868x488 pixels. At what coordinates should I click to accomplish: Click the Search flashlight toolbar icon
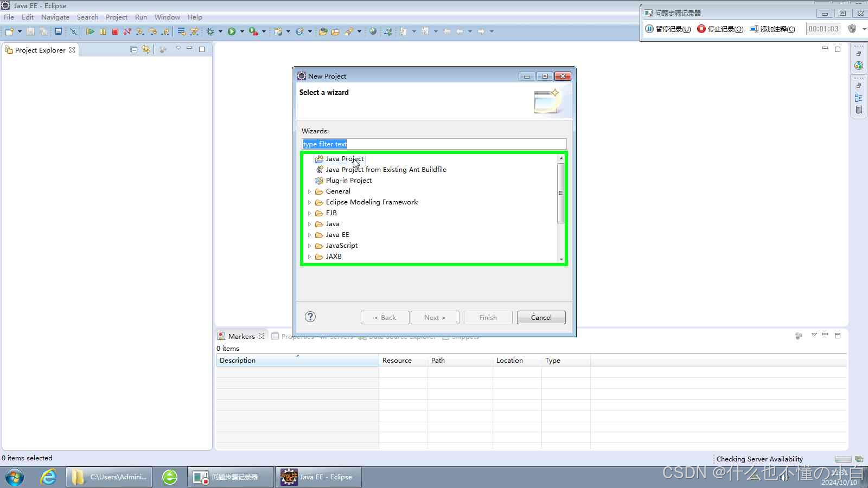(349, 31)
